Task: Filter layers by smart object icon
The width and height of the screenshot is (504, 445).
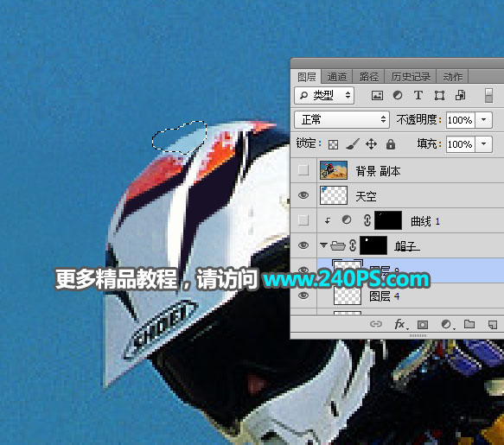Action: [x=460, y=95]
